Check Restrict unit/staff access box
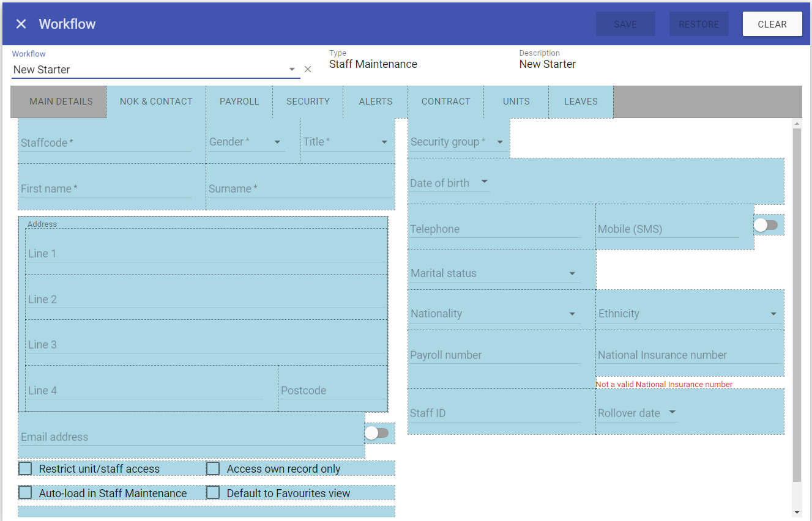 coord(25,468)
